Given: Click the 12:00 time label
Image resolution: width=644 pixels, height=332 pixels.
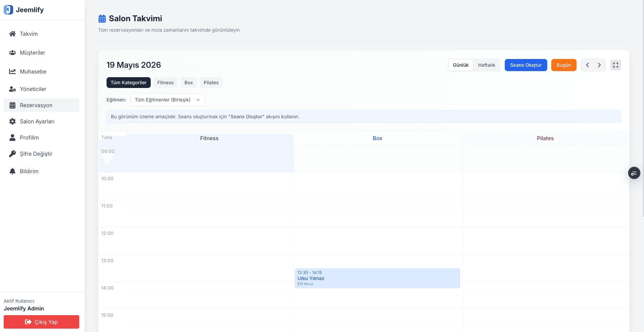Looking at the screenshot, I should [107, 233].
